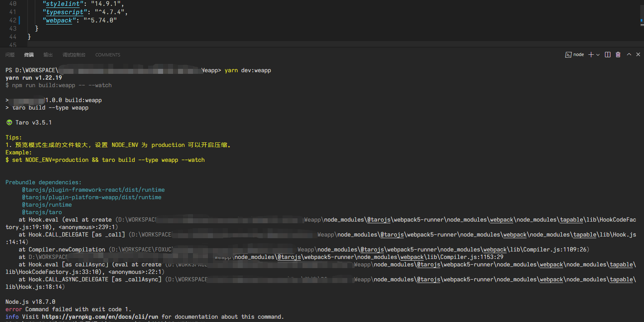Switch to the 问题 (Problems) tab
Image resolution: width=644 pixels, height=322 pixels.
[x=10, y=55]
